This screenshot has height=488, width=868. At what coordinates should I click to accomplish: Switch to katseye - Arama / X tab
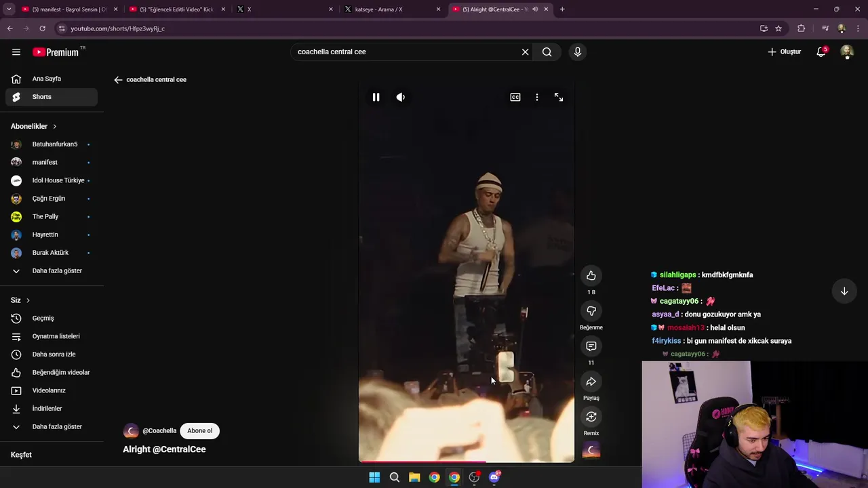pyautogui.click(x=392, y=9)
